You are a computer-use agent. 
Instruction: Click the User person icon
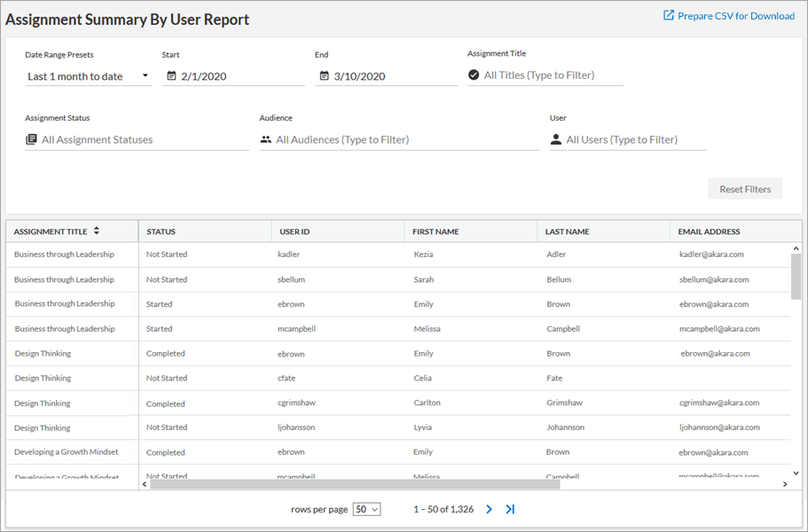(x=556, y=139)
